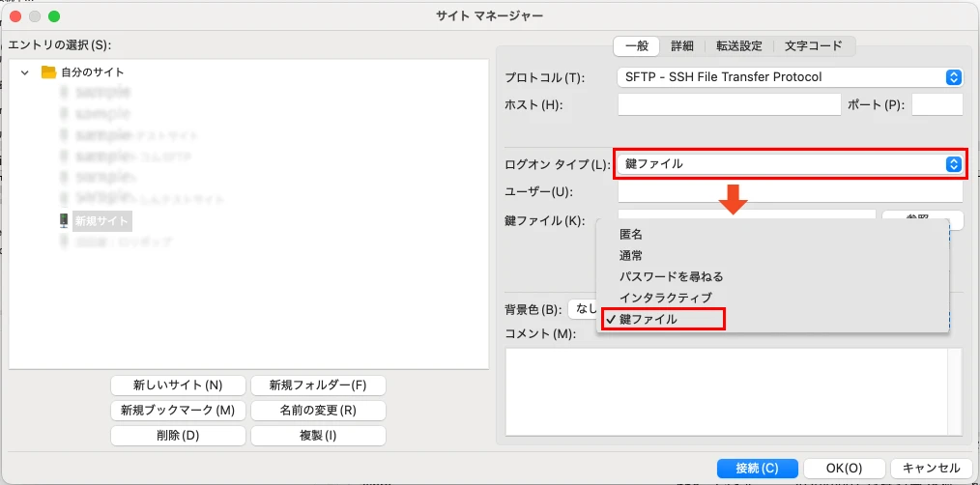Open the ログオン タイプ dropdown

pyautogui.click(x=789, y=164)
